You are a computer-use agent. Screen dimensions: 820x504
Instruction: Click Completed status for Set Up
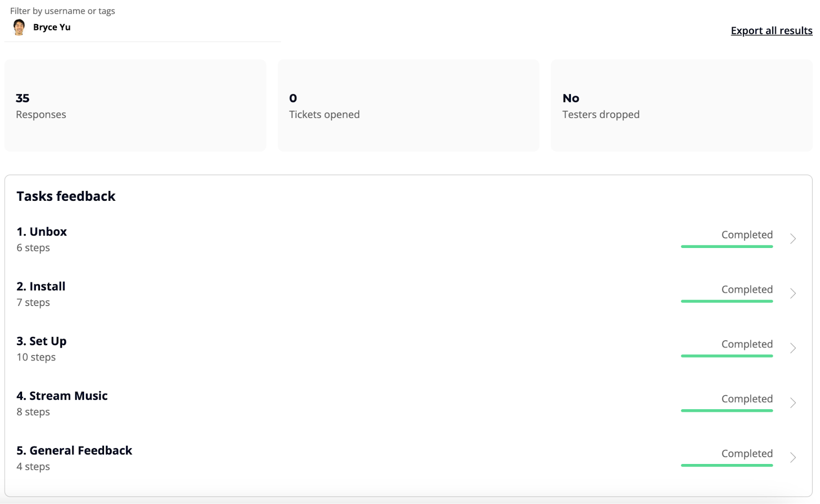[747, 344]
